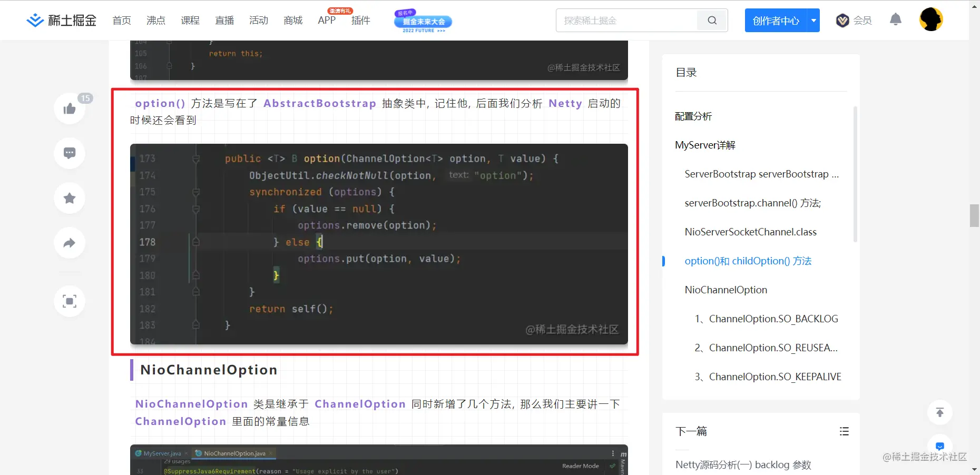Open 商城 nav item
The image size is (980, 475).
click(x=293, y=21)
